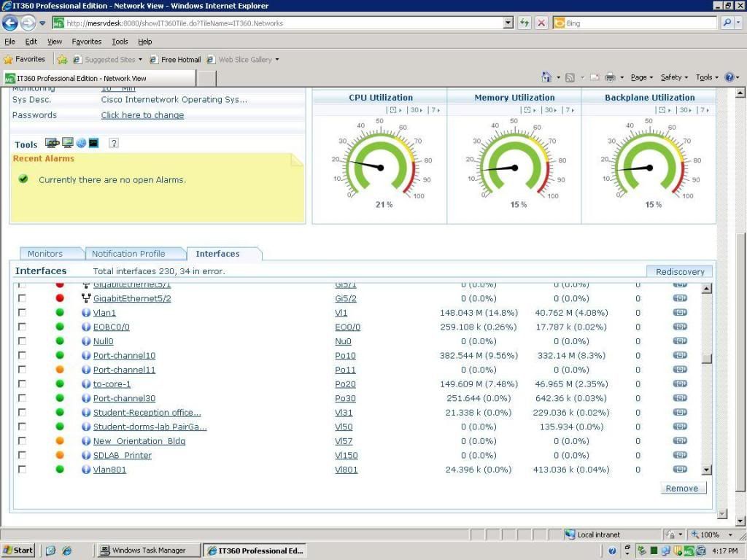Check the Vlan1 interface checkbox
Image resolution: width=747 pixels, height=560 pixels.
point(22,312)
